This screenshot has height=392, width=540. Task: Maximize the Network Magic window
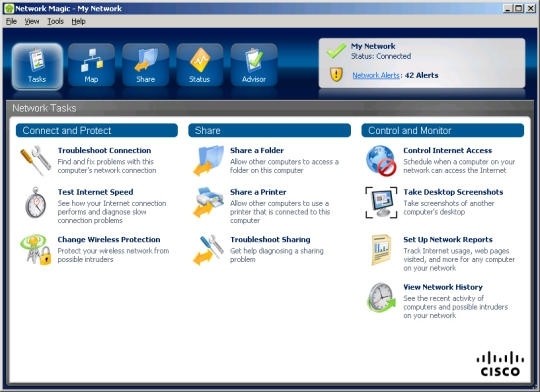point(519,9)
